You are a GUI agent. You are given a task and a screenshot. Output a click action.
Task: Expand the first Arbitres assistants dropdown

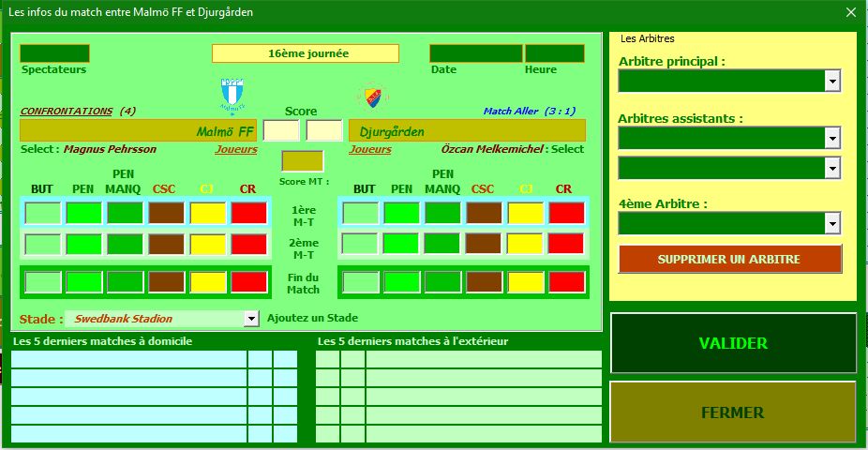[831, 138]
